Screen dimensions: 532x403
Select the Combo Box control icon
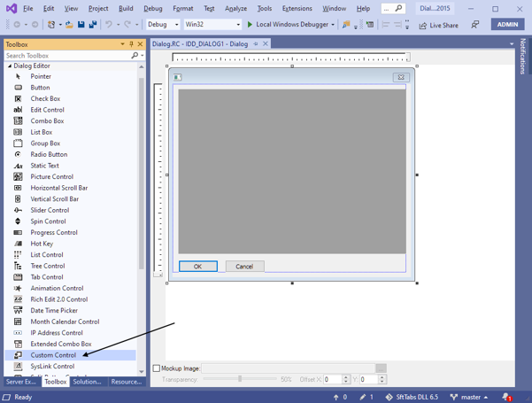pyautogui.click(x=18, y=120)
